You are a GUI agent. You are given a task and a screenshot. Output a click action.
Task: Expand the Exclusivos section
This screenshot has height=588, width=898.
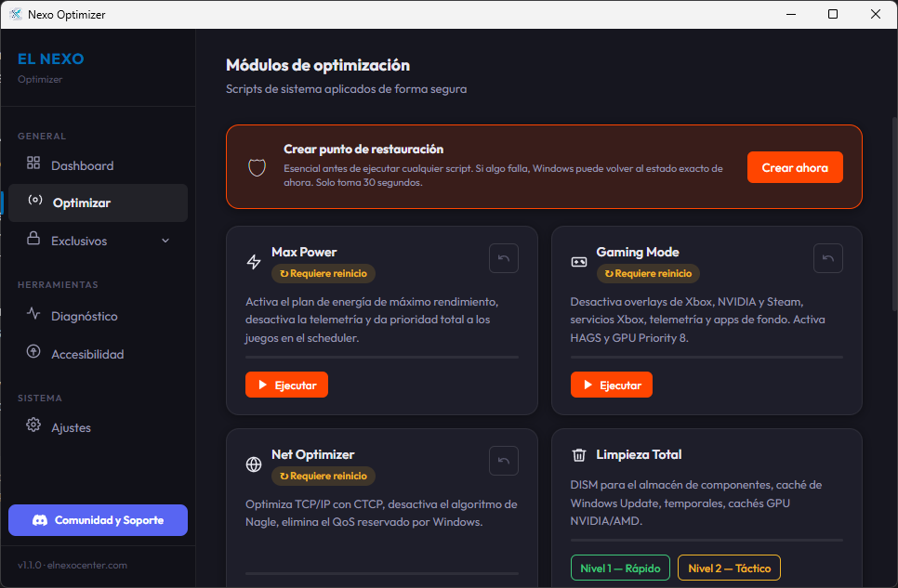pos(98,241)
